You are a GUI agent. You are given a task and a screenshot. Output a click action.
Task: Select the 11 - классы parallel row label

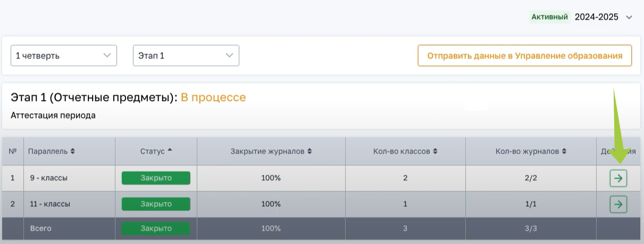pos(50,204)
